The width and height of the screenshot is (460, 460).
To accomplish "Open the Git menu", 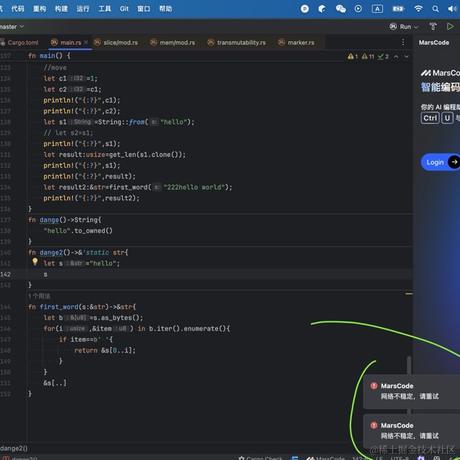I will point(124,9).
